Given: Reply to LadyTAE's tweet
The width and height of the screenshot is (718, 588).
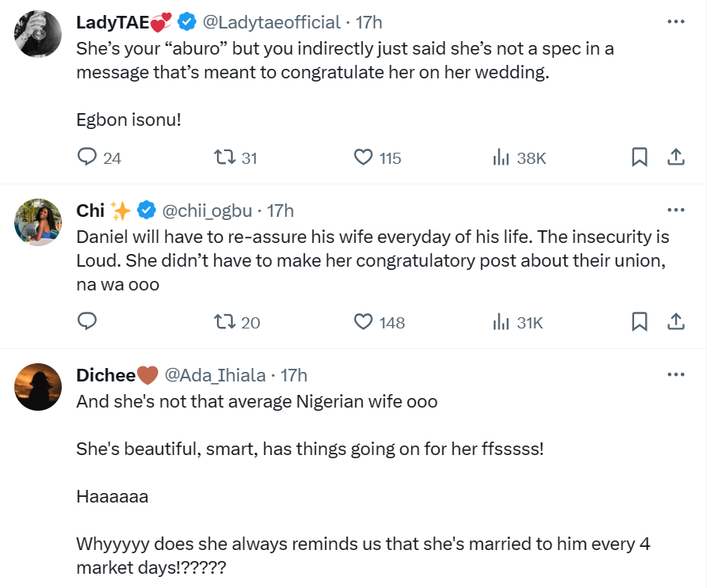Looking at the screenshot, I should coord(86,157).
